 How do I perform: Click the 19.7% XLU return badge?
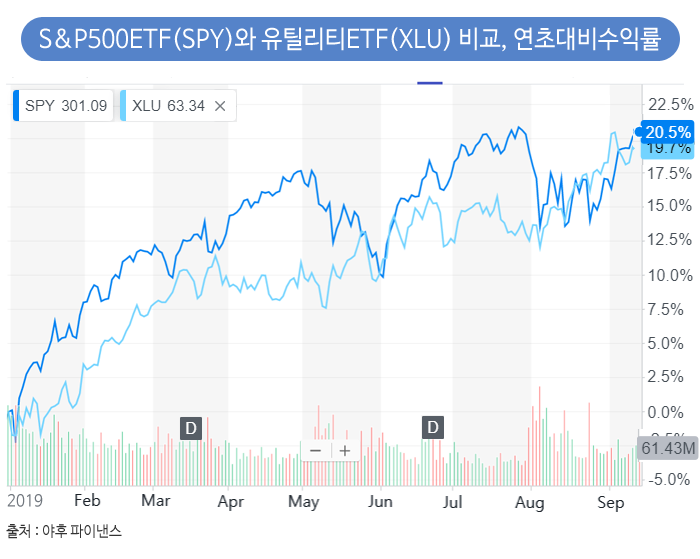tap(666, 148)
